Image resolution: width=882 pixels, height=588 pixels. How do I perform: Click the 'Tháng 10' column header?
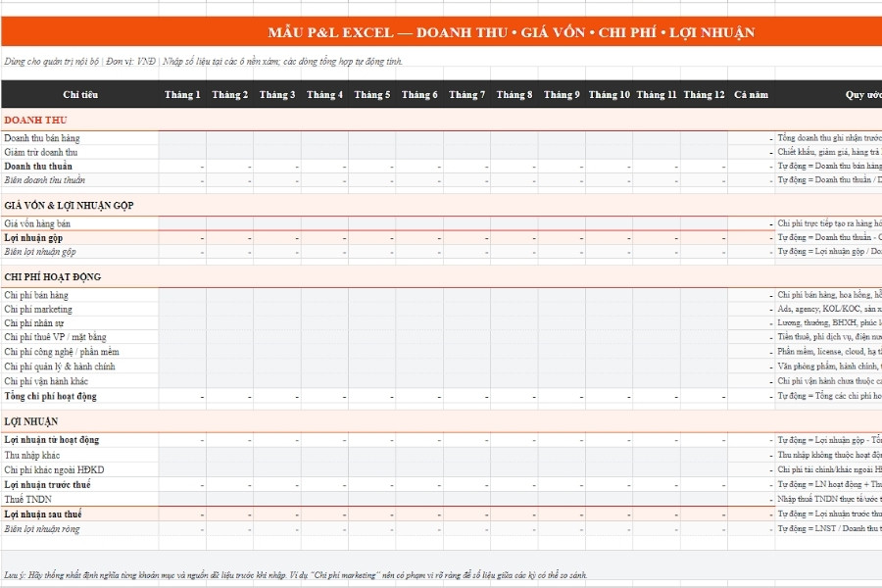610,94
